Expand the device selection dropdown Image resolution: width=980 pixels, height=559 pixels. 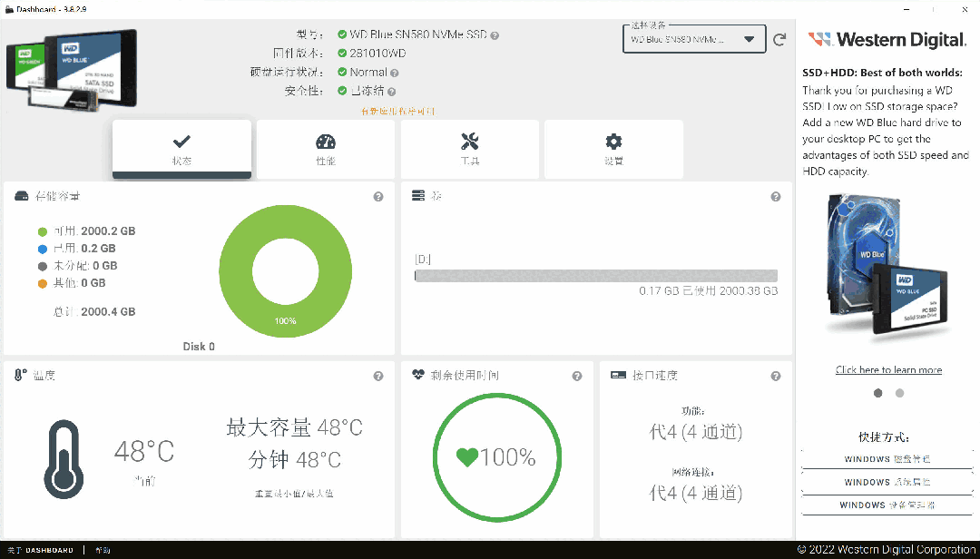click(694, 39)
